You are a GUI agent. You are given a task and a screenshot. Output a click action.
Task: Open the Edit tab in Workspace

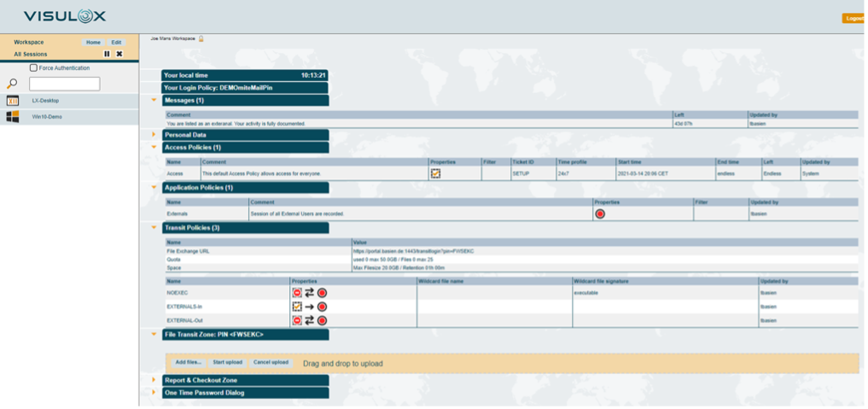point(116,42)
